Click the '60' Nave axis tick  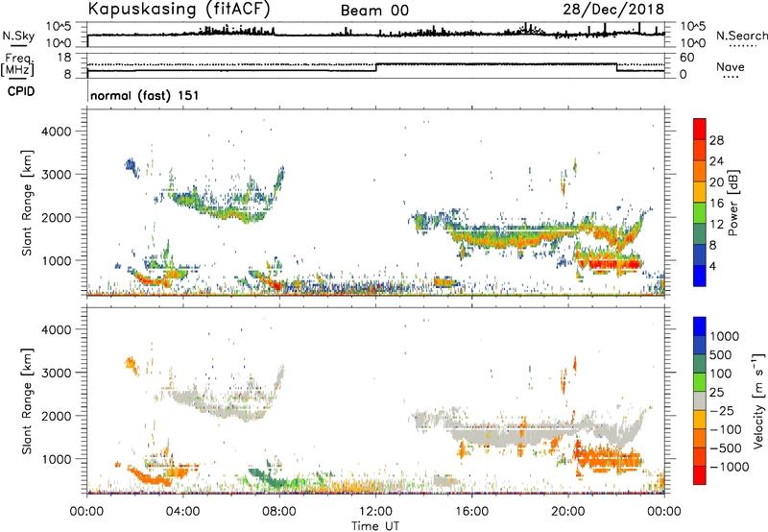coord(687,58)
